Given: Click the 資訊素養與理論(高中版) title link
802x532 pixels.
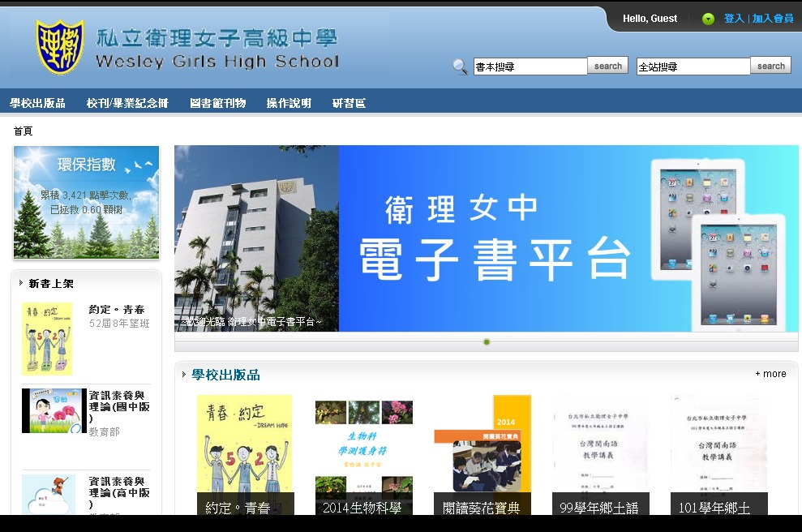Looking at the screenshot, I should coord(120,492).
